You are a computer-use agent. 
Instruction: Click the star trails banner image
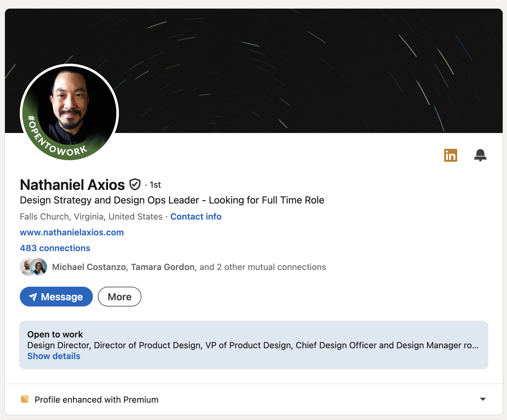pyautogui.click(x=279, y=62)
